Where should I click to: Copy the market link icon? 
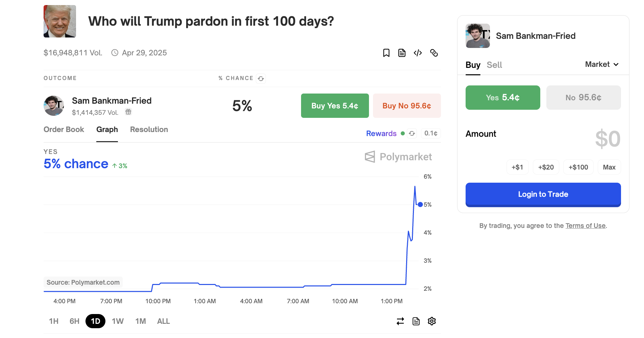click(434, 53)
